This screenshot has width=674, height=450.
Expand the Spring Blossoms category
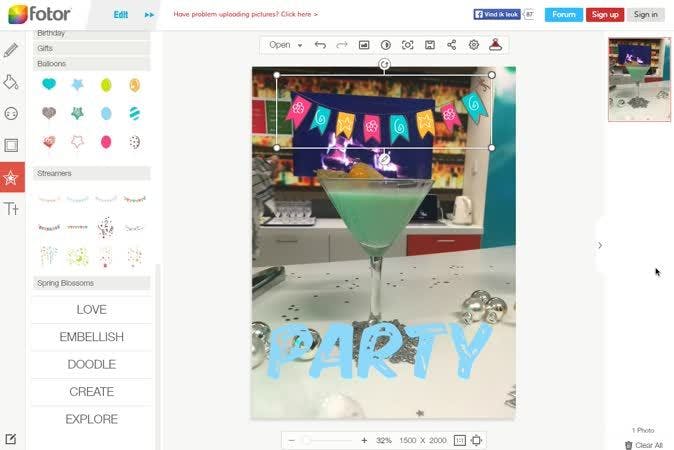pyautogui.click(x=92, y=283)
